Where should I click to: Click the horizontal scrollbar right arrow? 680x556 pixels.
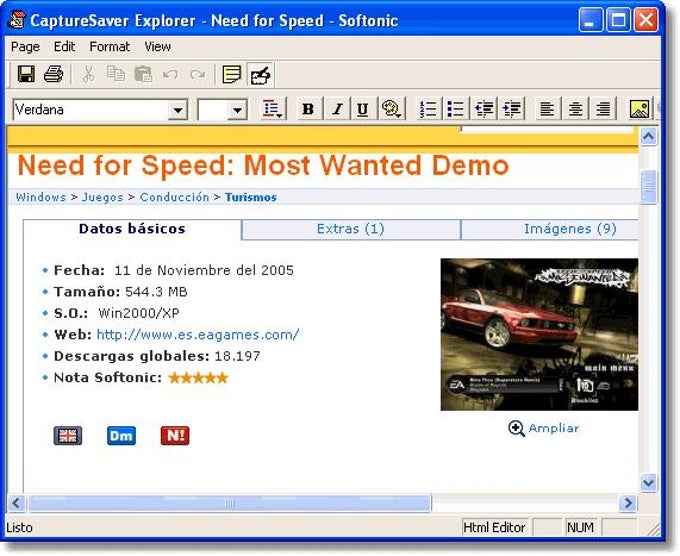pyautogui.click(x=628, y=503)
